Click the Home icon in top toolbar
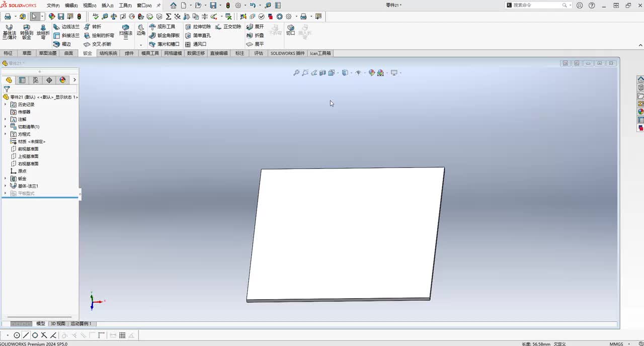 click(x=174, y=6)
